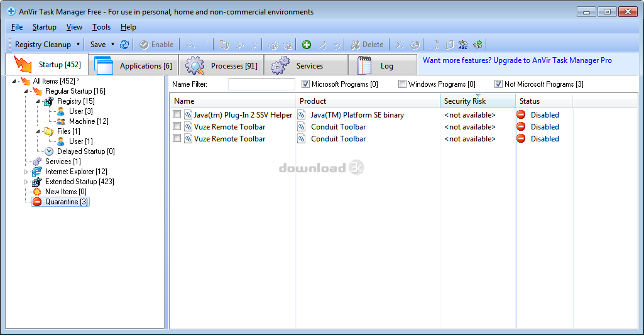Viewport: 644px width, 335px height.
Task: Sort by the Status column header
Action: [543, 101]
